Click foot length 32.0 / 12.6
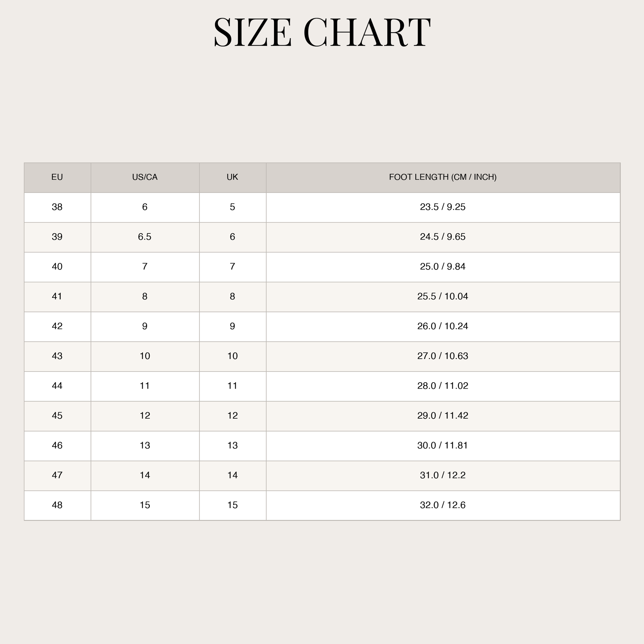644x644 pixels. coord(443,505)
